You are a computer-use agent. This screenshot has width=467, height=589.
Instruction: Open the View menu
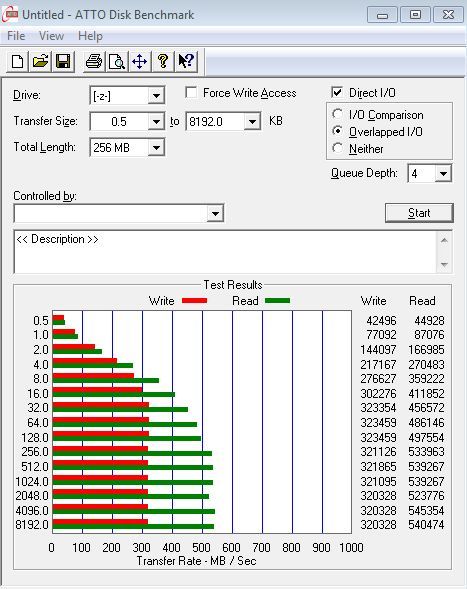click(x=51, y=36)
